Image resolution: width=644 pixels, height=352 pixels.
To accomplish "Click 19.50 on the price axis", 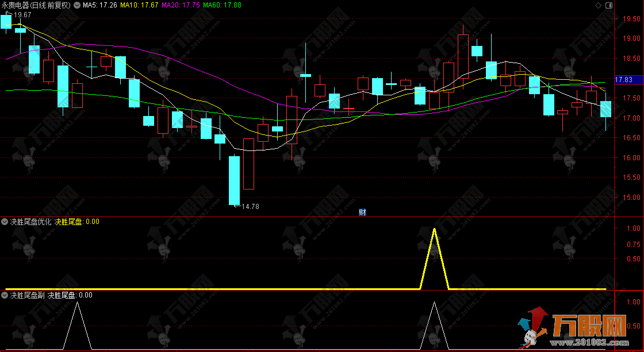I will [631, 19].
